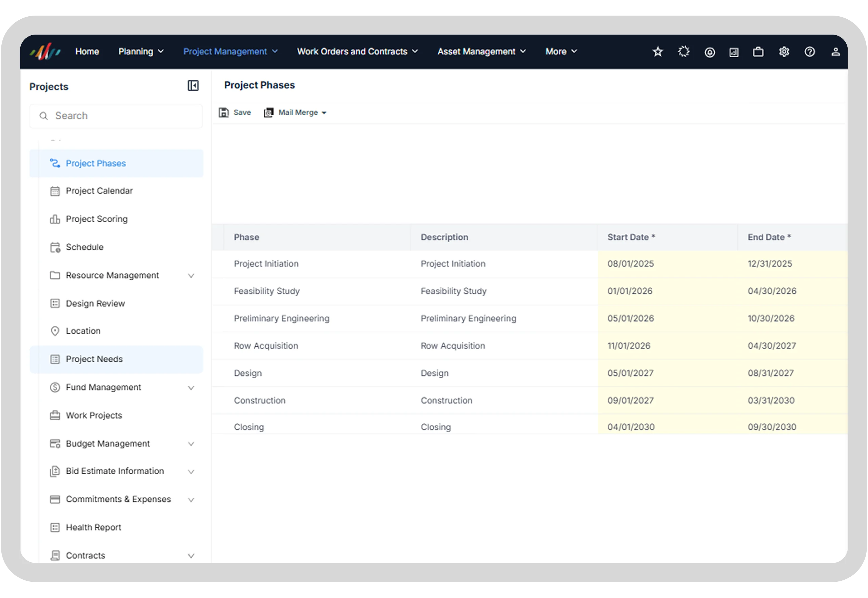Expand the Resource Management chevron
Image resolution: width=868 pixels, height=598 pixels.
191,276
